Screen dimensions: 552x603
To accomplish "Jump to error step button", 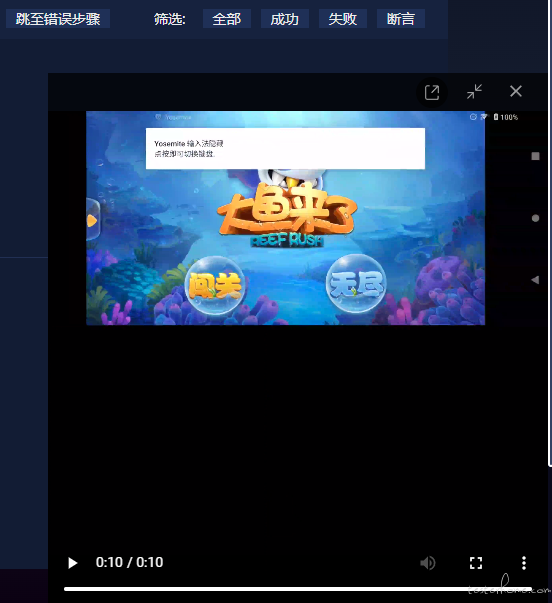I will pos(58,19).
